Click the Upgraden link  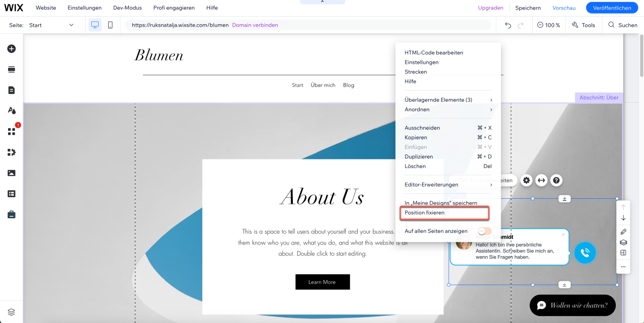pyautogui.click(x=491, y=8)
